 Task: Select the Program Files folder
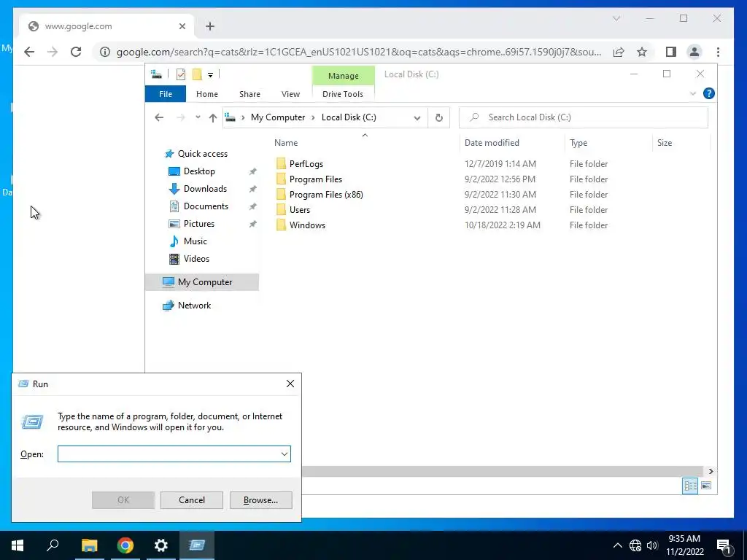pyautogui.click(x=315, y=179)
